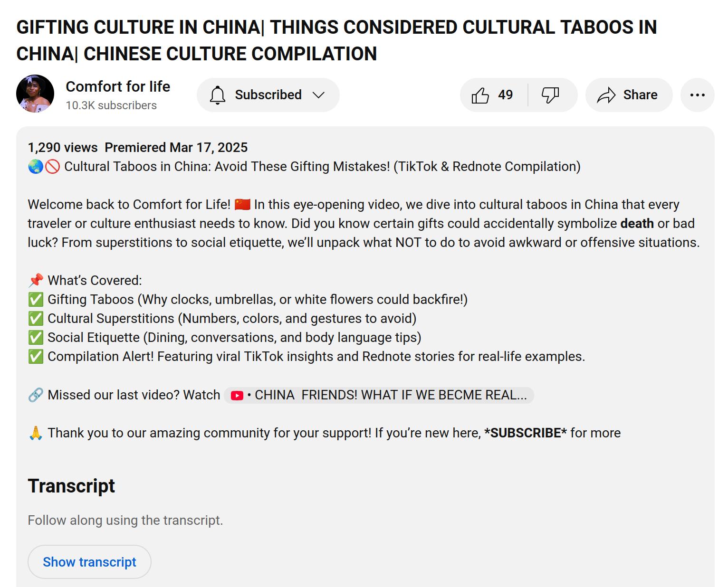
Task: Click the green check beside Compilation Alert
Action: tap(36, 356)
